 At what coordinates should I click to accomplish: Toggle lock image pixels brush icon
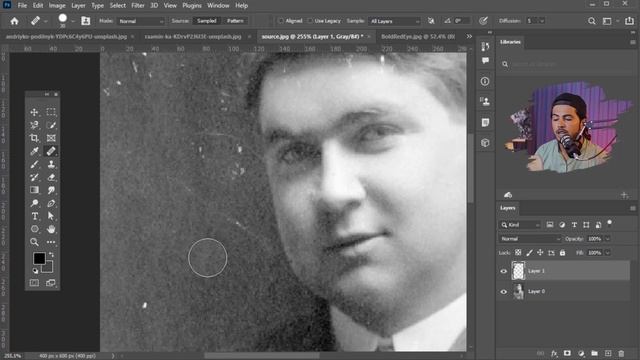[x=529, y=253]
